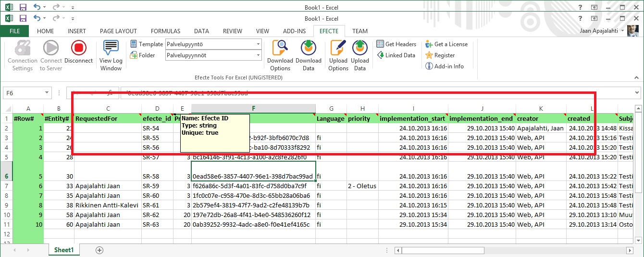Click the creator header cell

541,118
